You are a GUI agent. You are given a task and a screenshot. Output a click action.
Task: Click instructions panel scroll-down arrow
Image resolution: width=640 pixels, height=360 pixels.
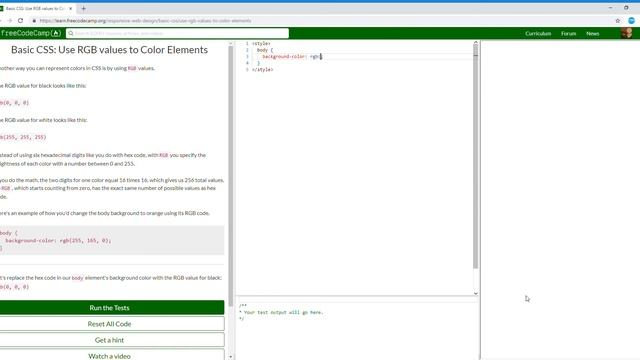[231, 357]
